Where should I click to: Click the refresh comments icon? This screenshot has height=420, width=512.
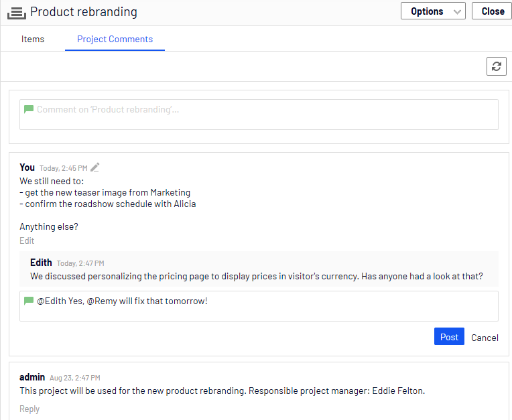(496, 66)
